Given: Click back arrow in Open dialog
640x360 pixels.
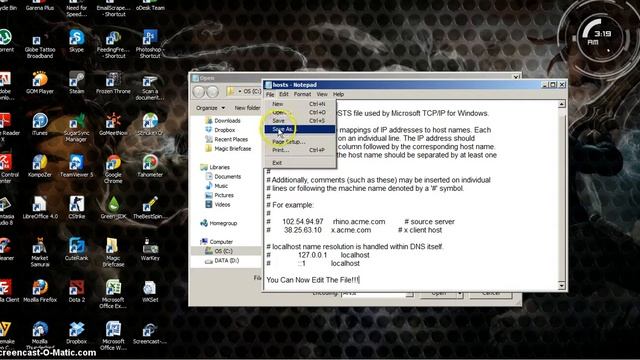Looking at the screenshot, I should tap(199, 92).
